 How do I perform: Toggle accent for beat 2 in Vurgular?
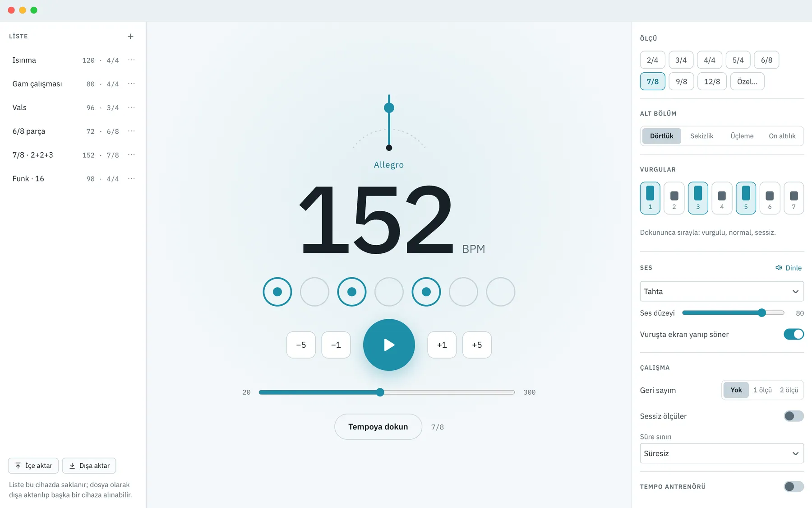tap(674, 198)
